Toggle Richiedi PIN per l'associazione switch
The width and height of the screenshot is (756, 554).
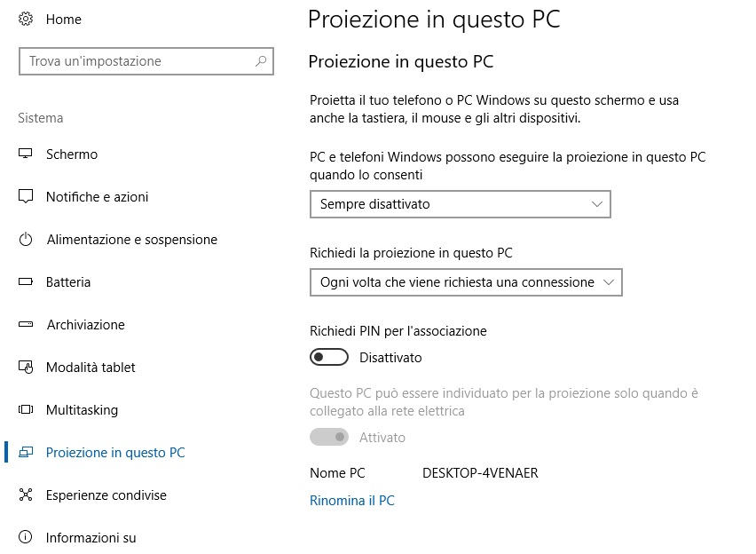[x=329, y=357]
